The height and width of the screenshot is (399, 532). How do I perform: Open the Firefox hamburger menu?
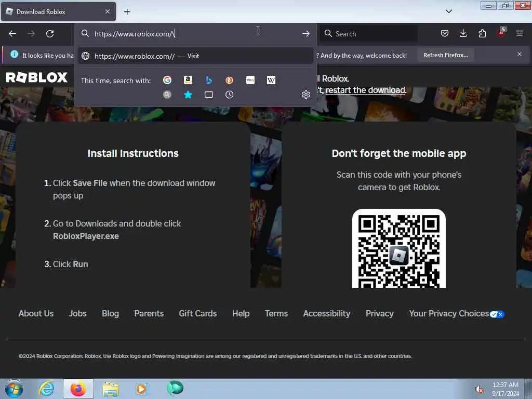[520, 33]
